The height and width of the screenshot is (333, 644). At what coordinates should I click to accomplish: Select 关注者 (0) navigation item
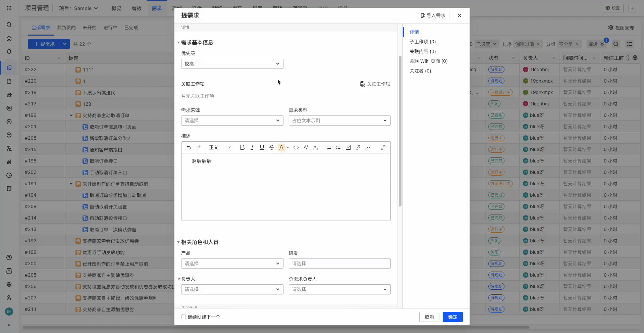(420, 71)
